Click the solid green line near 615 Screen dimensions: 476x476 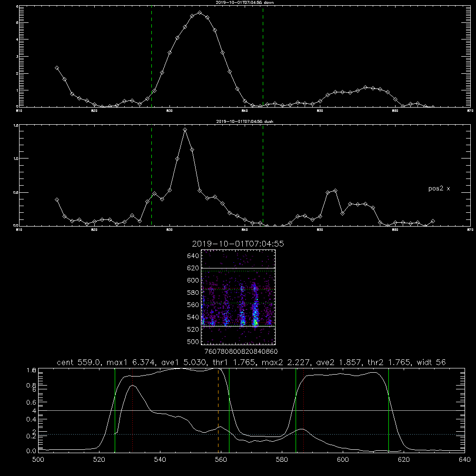pos(388,410)
